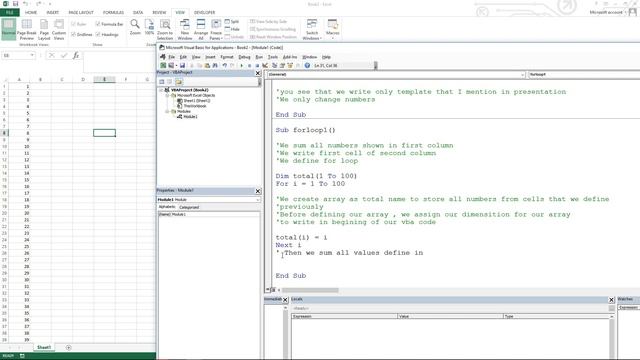Open the Insert menu in VBA editor
Screen dimensions: 640x360
tap(210, 57)
